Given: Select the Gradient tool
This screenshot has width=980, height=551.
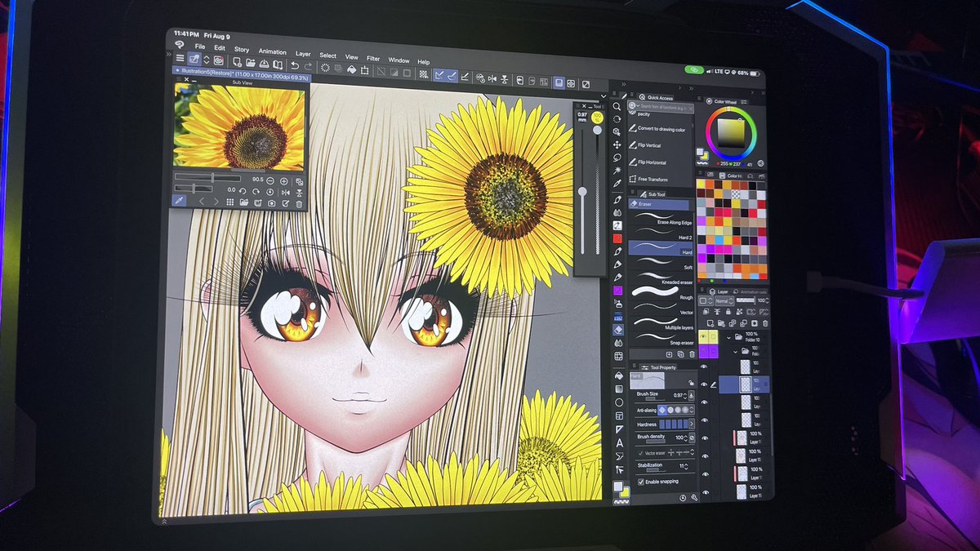Looking at the screenshot, I should tap(618, 389).
